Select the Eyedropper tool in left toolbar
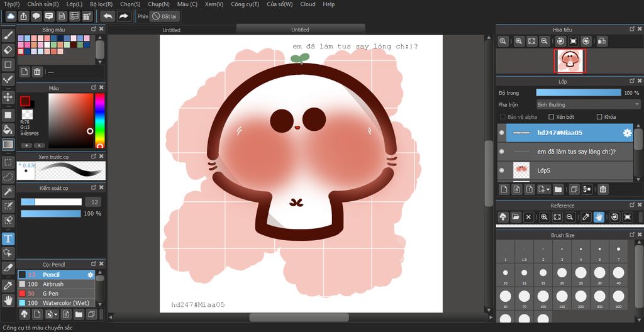Image resolution: width=644 pixels, height=332 pixels. click(x=8, y=285)
